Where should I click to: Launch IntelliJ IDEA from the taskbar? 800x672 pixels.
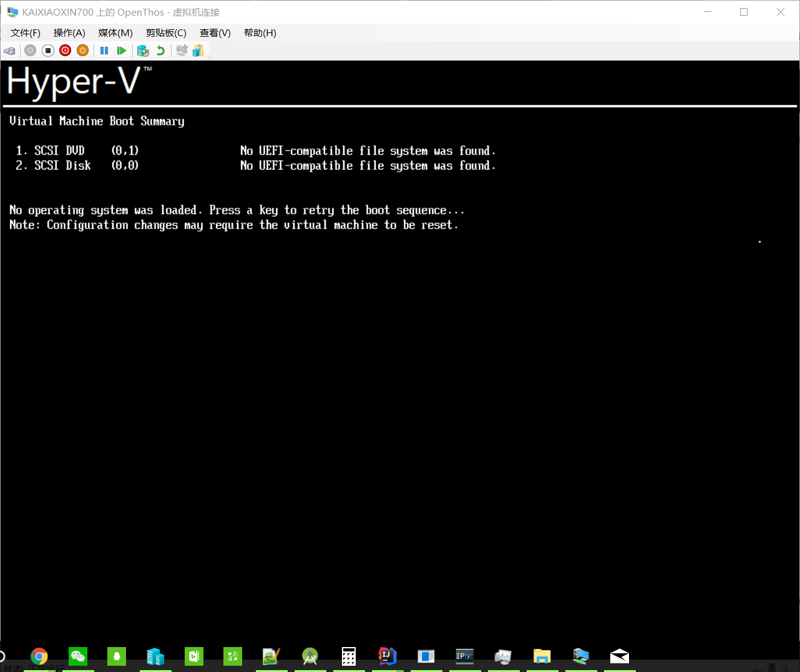tap(388, 656)
